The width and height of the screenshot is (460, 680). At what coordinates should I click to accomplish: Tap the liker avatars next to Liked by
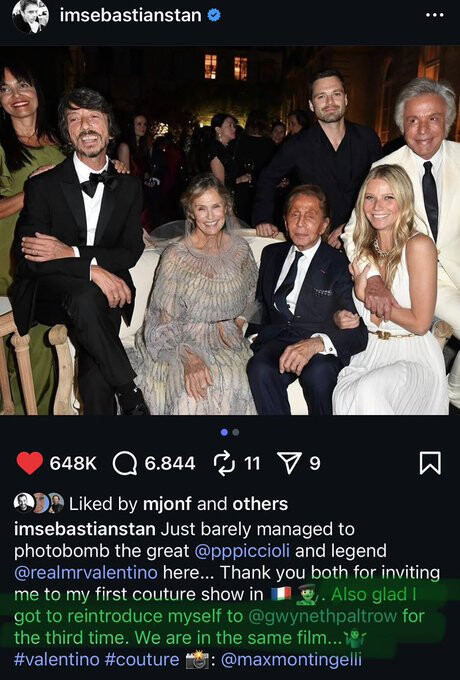[39, 503]
